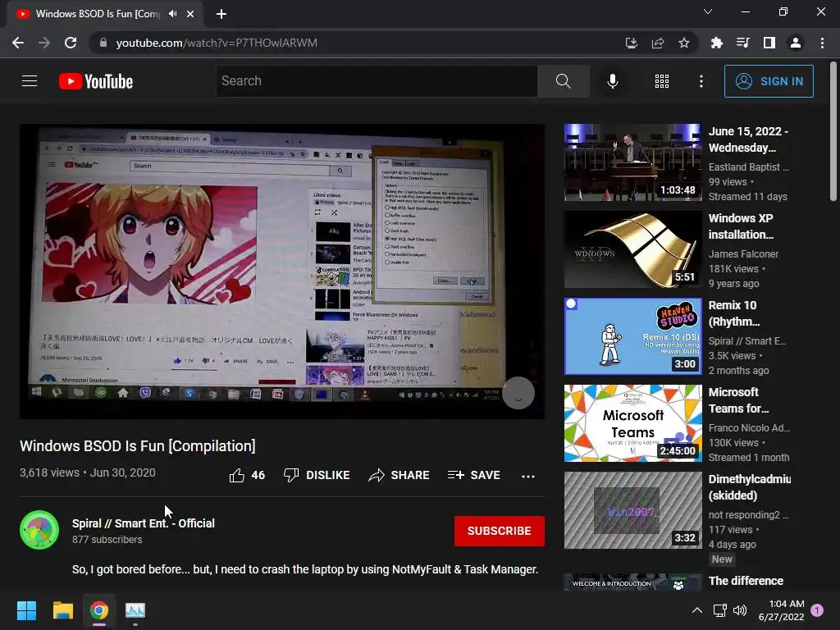Open File Explorer from taskbar
The width and height of the screenshot is (840, 630).
coord(62,610)
